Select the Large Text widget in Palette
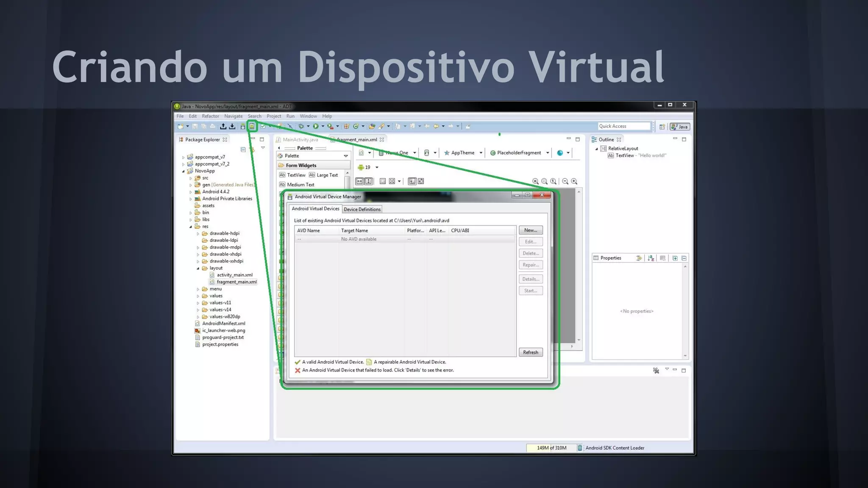Image resolution: width=868 pixels, height=488 pixels. click(x=323, y=175)
